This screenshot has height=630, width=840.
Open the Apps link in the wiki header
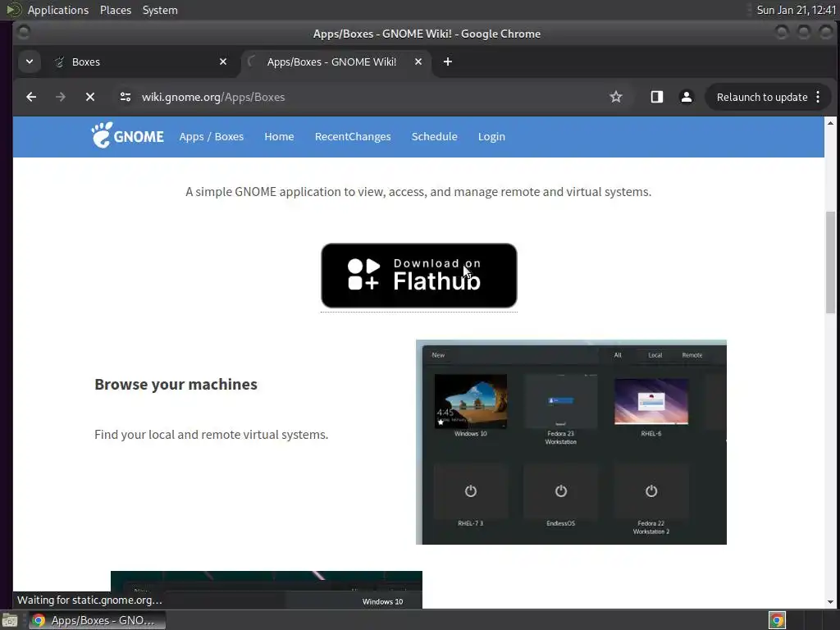coord(191,137)
